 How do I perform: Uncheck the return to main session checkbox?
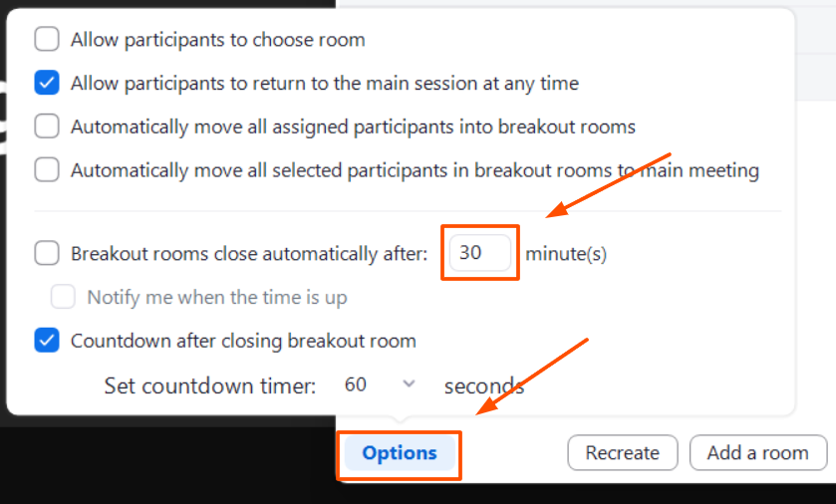point(47,84)
